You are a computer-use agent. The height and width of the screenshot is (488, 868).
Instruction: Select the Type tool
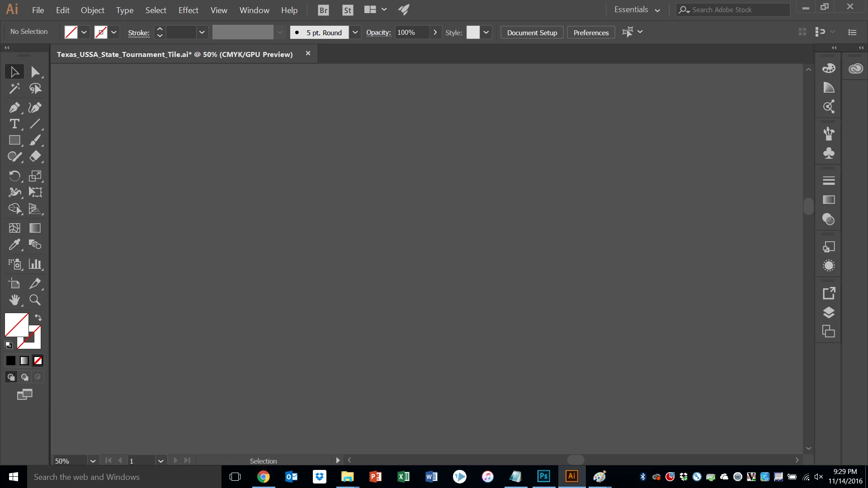pyautogui.click(x=14, y=124)
